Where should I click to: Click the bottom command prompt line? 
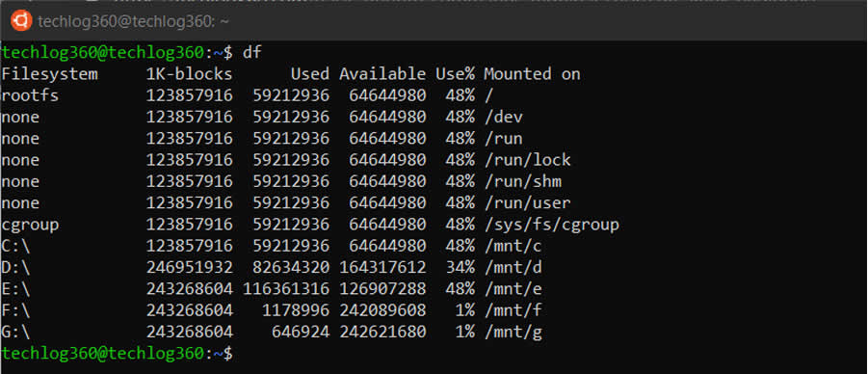[118, 354]
